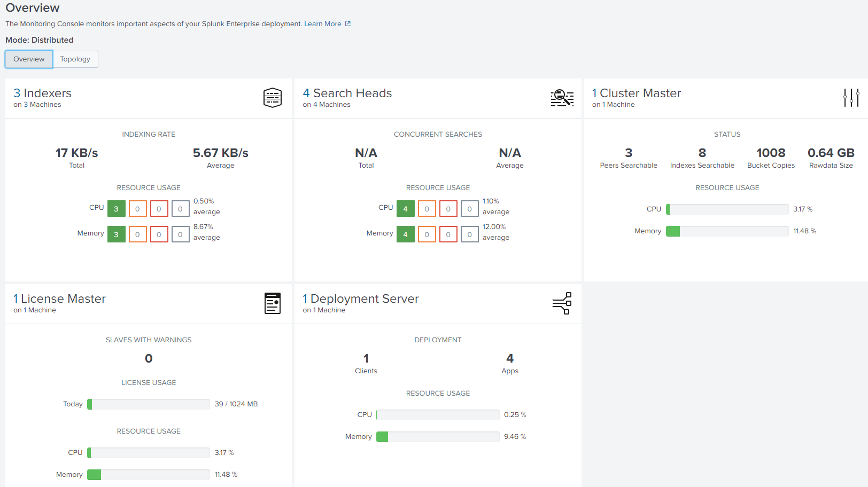Click the Mode: Distributed label
This screenshot has height=487, width=868.
pyautogui.click(x=40, y=40)
